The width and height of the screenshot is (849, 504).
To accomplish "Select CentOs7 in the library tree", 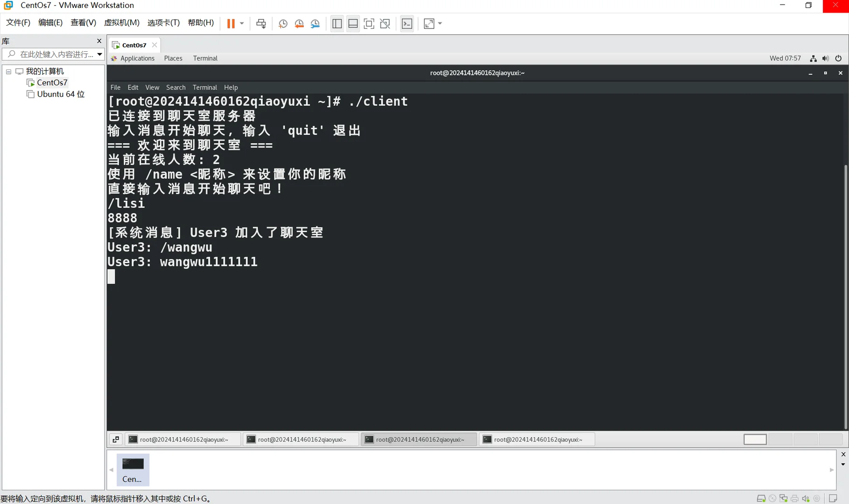I will coord(52,83).
